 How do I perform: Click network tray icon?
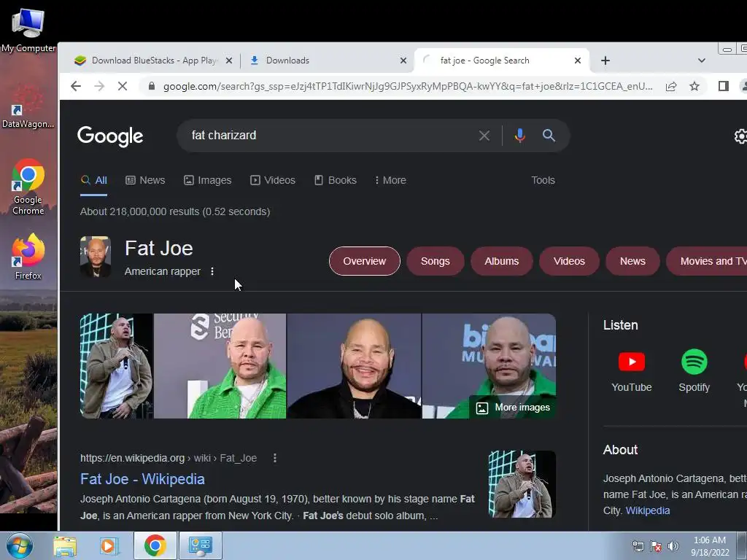(x=638, y=546)
